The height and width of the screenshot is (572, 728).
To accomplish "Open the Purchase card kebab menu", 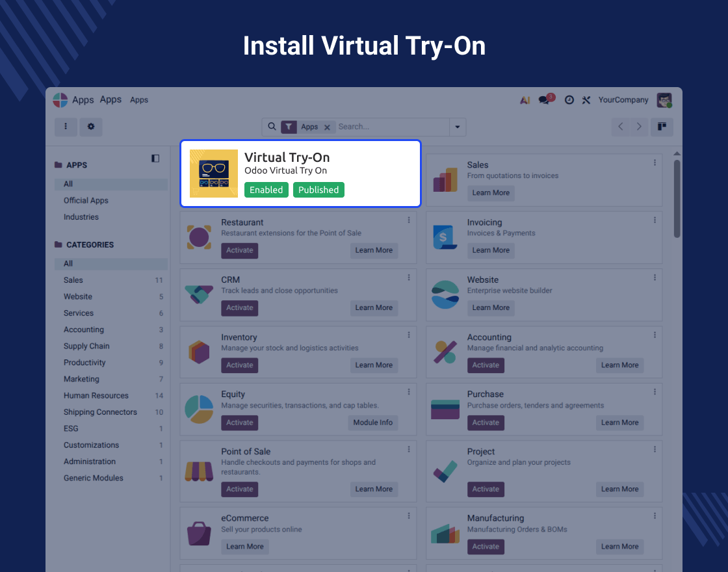I will pos(655,392).
